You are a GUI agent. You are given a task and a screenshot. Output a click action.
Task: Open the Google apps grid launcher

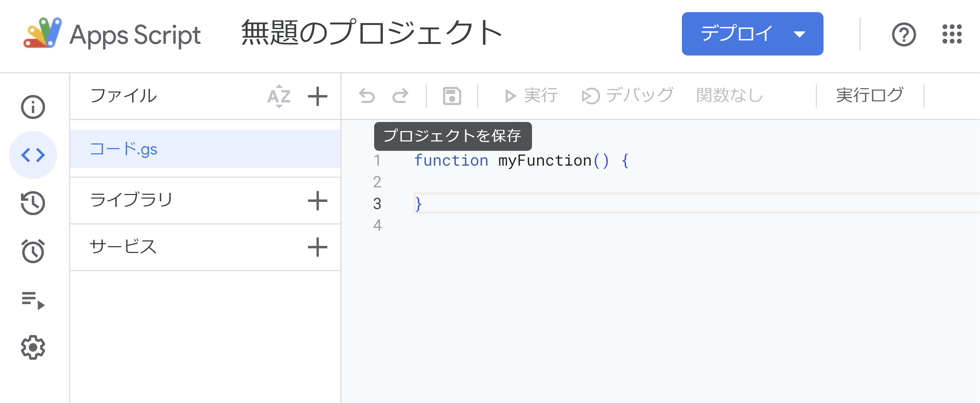pyautogui.click(x=951, y=34)
